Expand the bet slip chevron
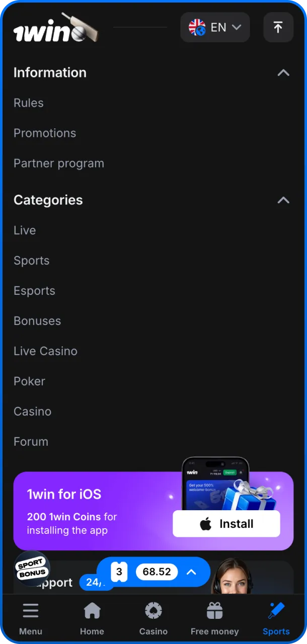The image size is (307, 644). pos(191,572)
